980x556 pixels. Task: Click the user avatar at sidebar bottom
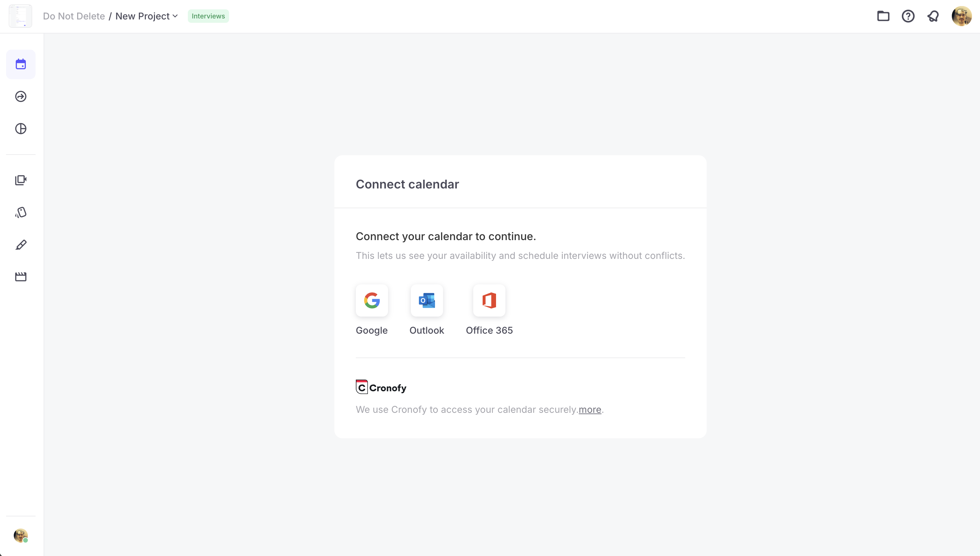click(x=20, y=536)
